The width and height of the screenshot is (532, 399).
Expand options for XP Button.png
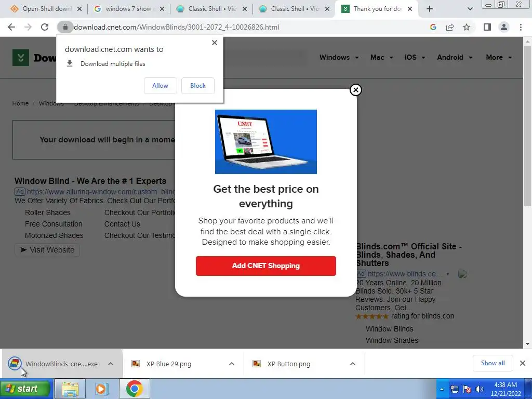tap(353, 364)
